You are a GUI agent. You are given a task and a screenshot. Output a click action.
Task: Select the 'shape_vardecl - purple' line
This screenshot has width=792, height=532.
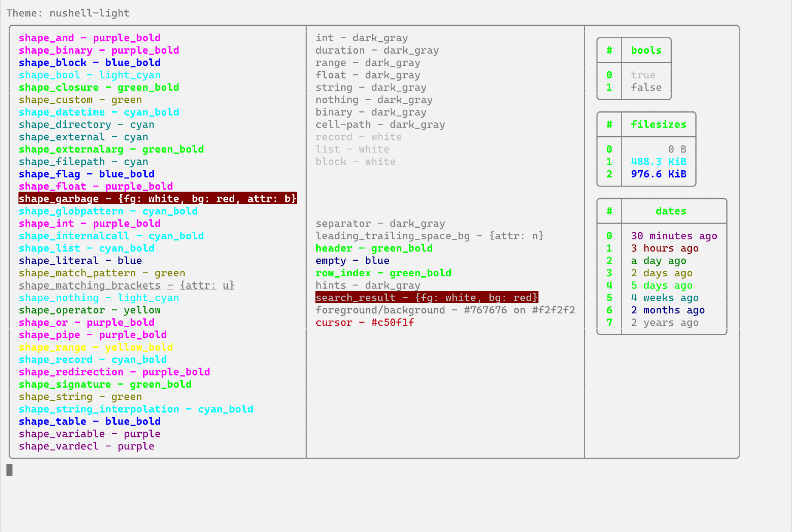click(x=86, y=446)
